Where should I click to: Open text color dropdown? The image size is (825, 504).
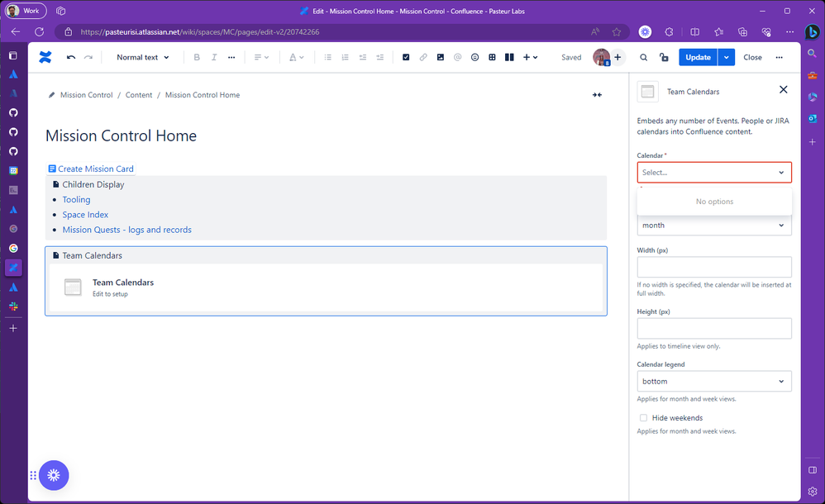(296, 57)
